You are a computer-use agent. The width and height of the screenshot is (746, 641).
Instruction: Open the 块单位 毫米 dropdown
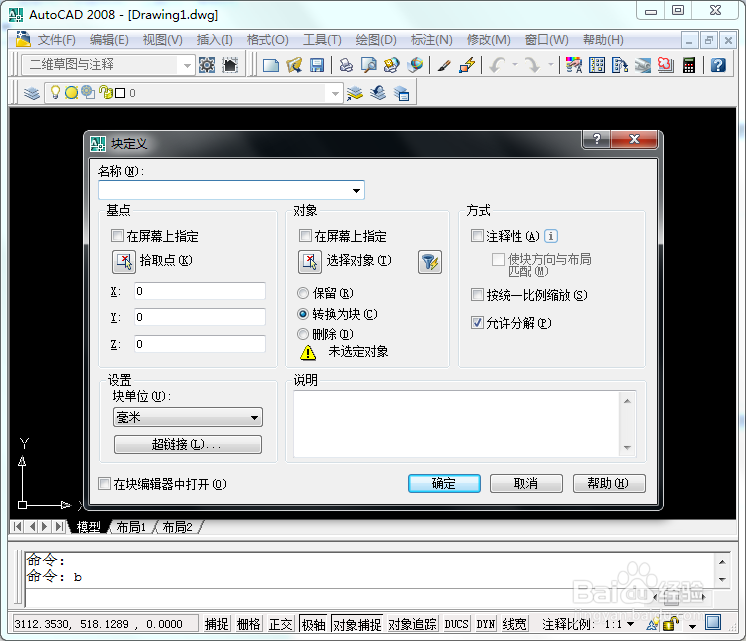[x=187, y=418]
